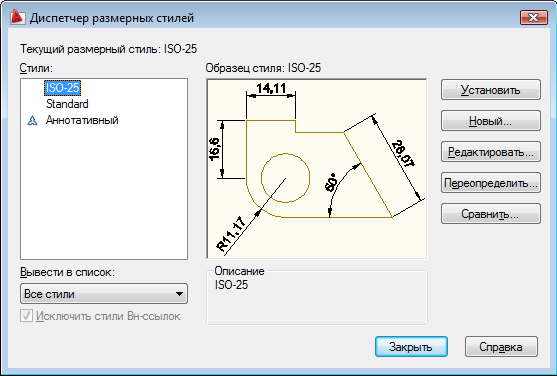Expand the Все стили dropdown list
The height and width of the screenshot is (376, 557).
pos(104,294)
